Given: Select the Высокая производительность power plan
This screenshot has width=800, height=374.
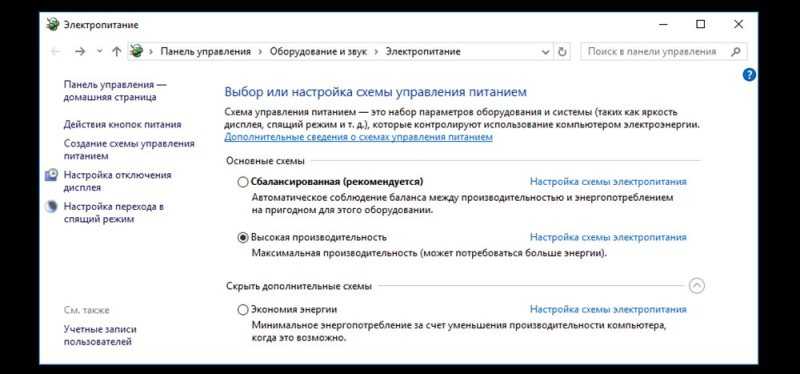Looking at the screenshot, I should [x=243, y=238].
